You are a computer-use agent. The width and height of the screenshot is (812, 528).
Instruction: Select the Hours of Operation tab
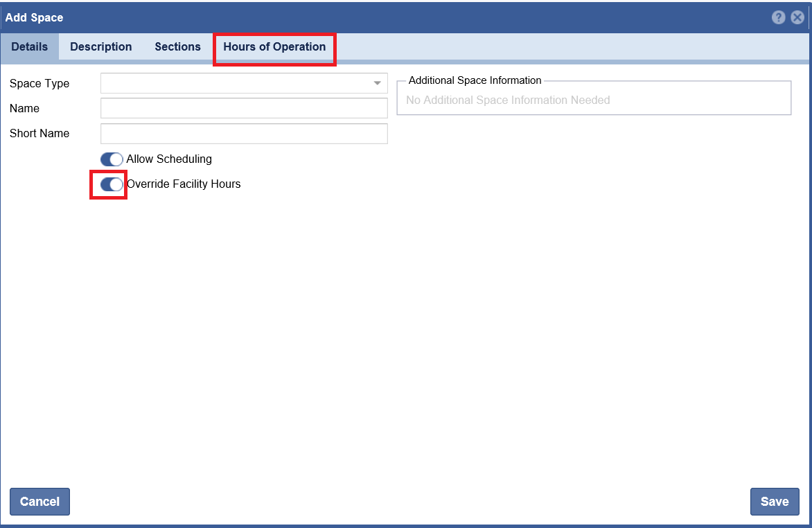pyautogui.click(x=274, y=47)
